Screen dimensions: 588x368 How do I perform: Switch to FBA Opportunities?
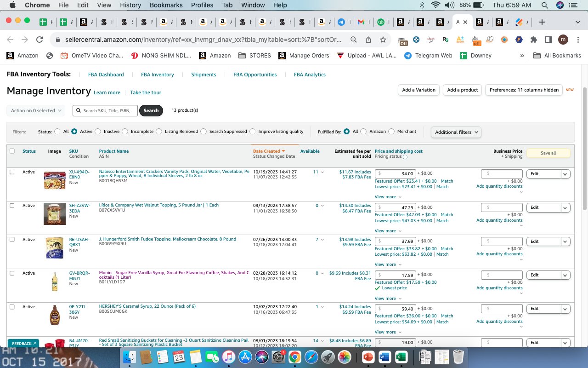pos(255,75)
